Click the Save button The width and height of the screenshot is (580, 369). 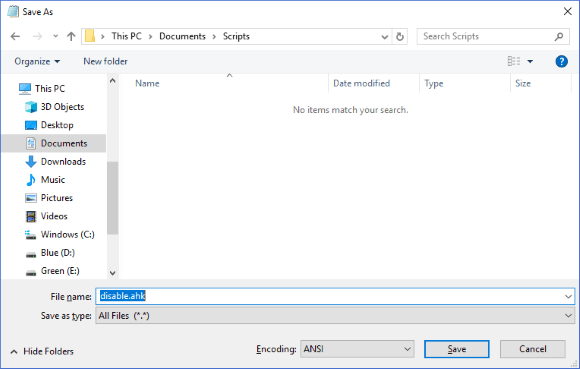(x=457, y=349)
